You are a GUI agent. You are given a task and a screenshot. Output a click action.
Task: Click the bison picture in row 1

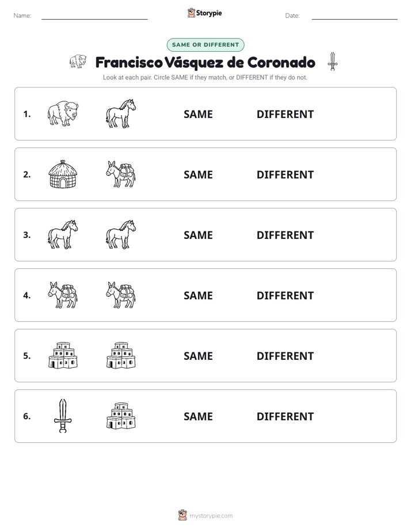tap(63, 113)
